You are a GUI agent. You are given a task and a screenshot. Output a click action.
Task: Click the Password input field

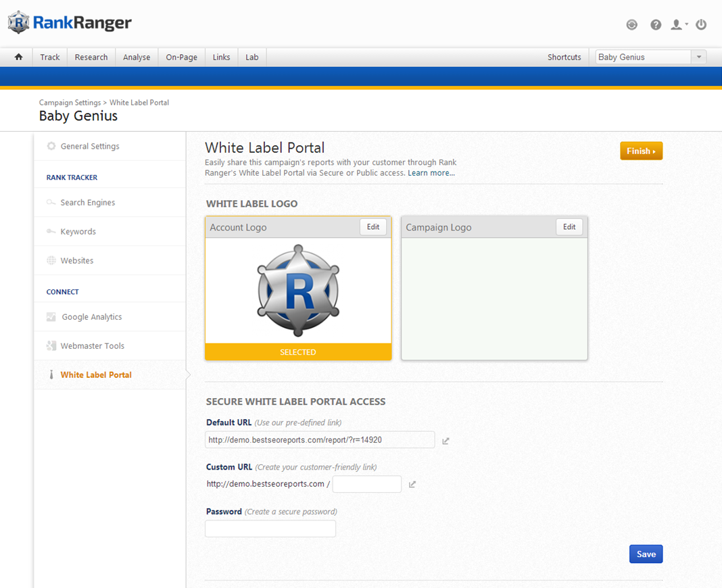point(270,529)
